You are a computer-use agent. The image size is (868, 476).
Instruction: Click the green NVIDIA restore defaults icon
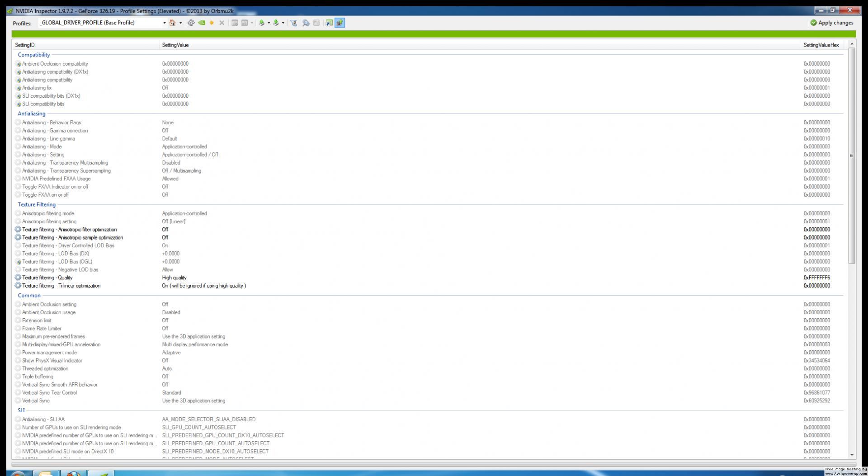pyautogui.click(x=202, y=23)
